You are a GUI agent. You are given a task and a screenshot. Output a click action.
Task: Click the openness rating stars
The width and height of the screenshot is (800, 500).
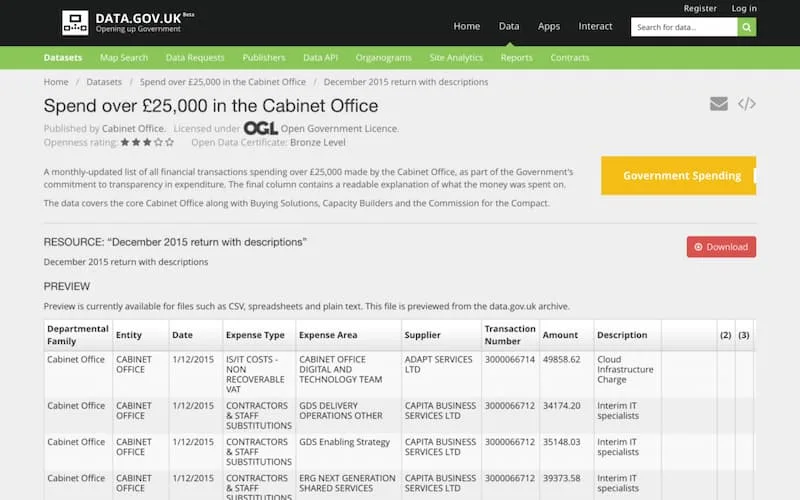point(147,142)
